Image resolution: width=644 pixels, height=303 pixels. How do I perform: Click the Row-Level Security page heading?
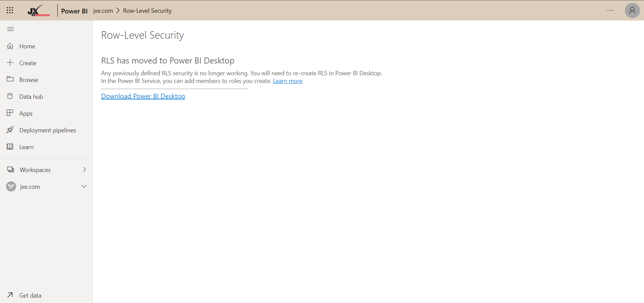click(x=143, y=35)
